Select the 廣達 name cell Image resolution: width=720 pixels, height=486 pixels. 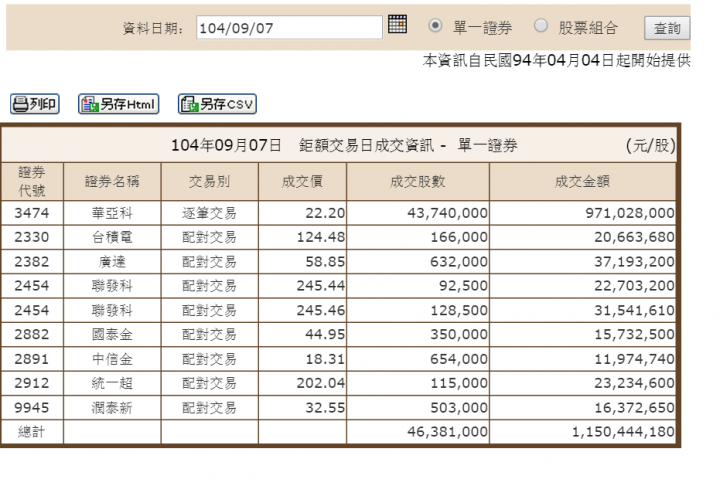(x=112, y=262)
